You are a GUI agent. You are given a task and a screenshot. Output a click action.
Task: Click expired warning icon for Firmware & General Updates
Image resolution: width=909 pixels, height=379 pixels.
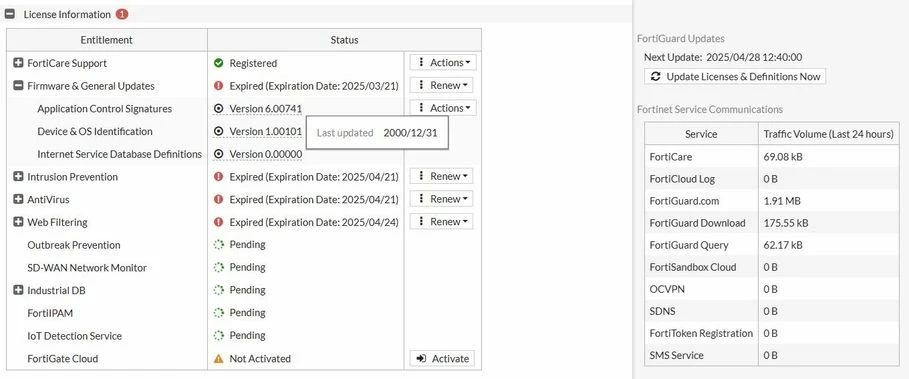coord(218,86)
